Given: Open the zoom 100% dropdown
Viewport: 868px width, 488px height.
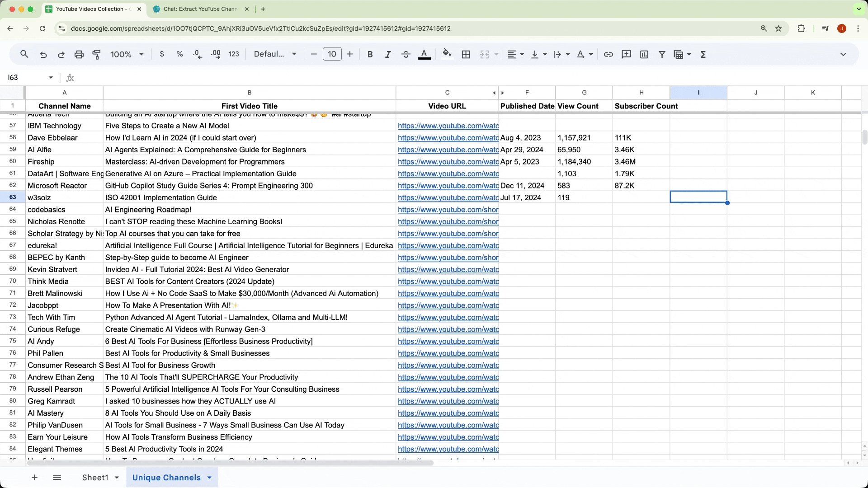Looking at the screenshot, I should 127,54.
